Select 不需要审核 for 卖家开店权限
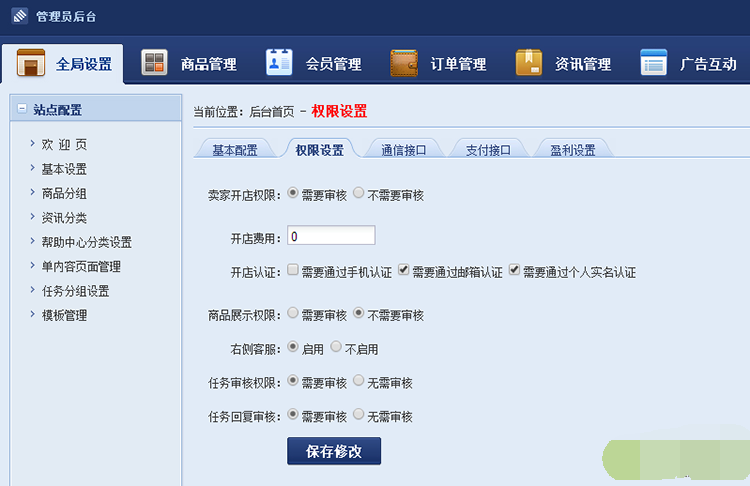 (x=358, y=193)
